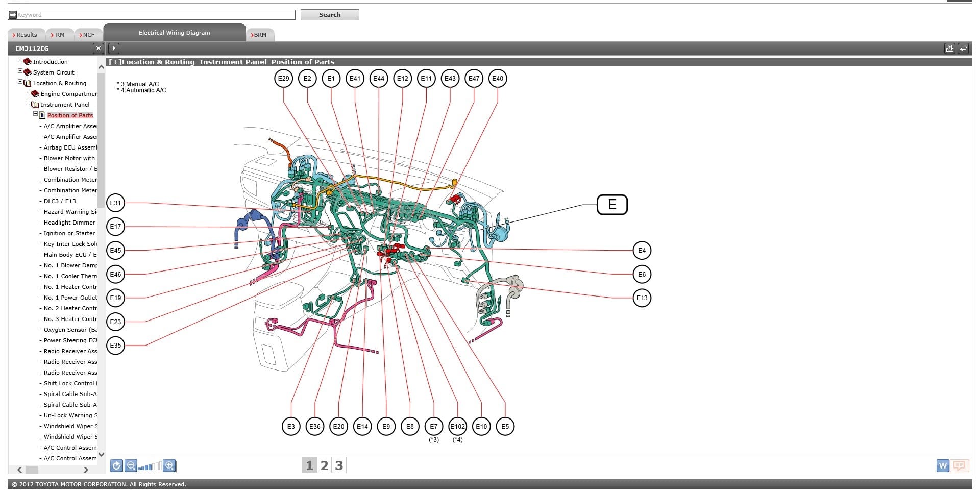Collapse the Location & Routing node
The height and width of the screenshot is (493, 980).
tap(20, 82)
